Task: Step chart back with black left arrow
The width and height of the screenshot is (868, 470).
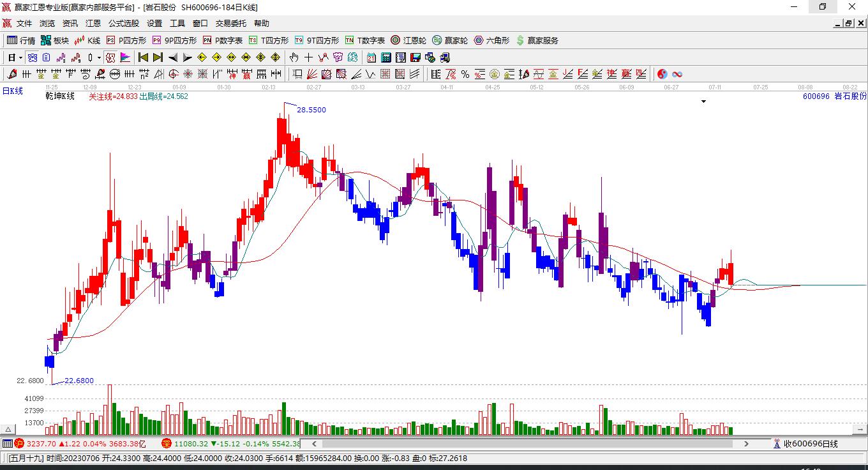Action: point(173,57)
